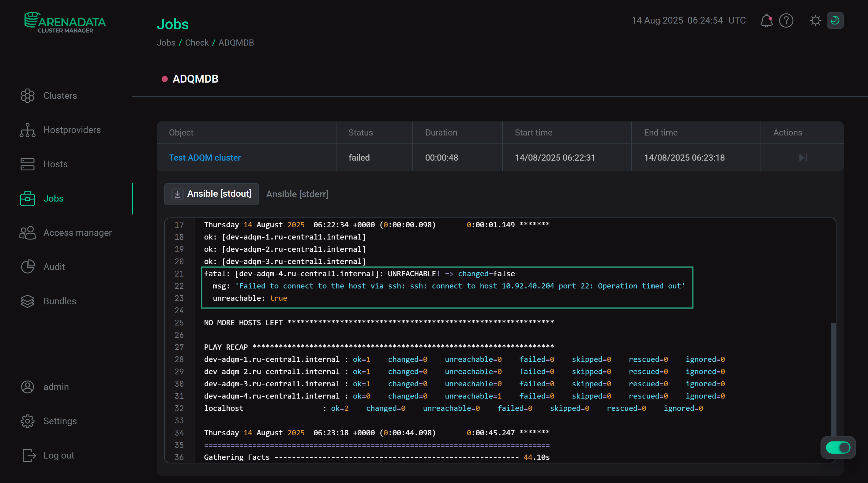
Task: Open Settings menu entry
Action: [x=60, y=422]
